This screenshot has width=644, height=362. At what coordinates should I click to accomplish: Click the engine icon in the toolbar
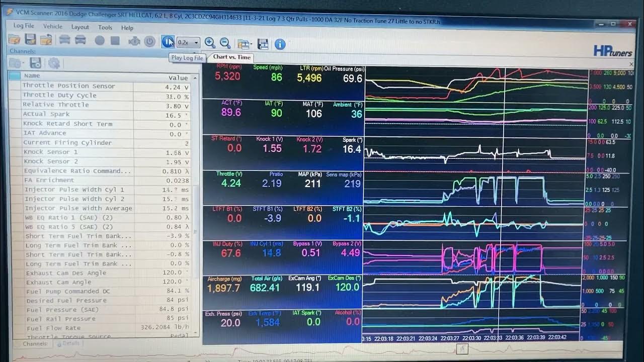(x=134, y=41)
